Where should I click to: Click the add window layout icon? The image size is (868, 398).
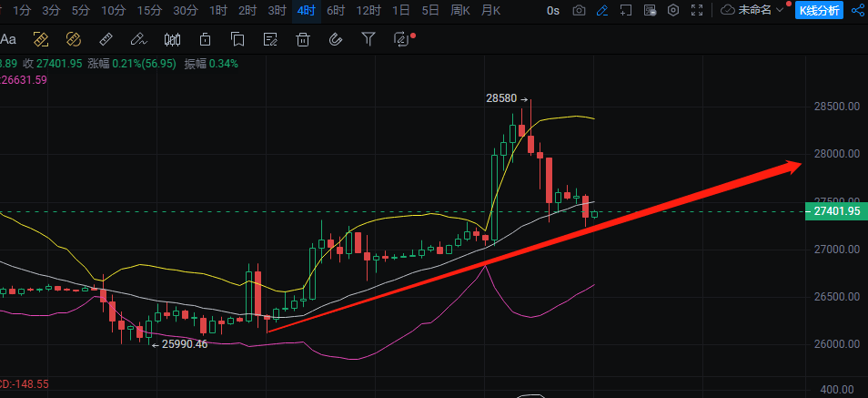626,10
